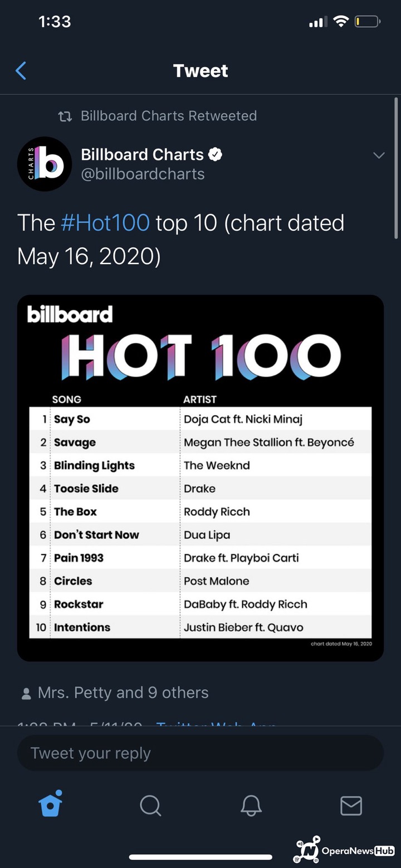Expand the tweet options chevron
Screen dimensions: 401x868
tap(379, 155)
